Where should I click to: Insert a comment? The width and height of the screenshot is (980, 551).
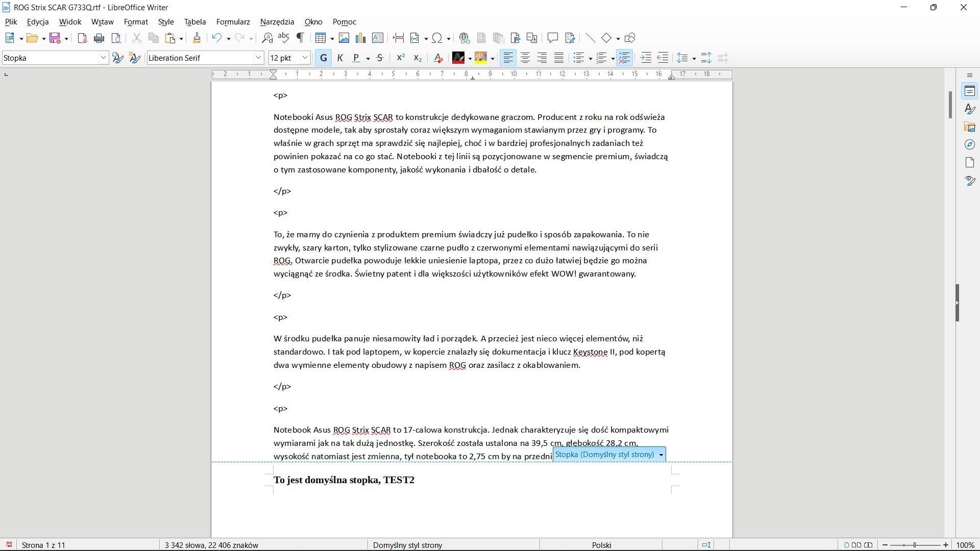[552, 38]
